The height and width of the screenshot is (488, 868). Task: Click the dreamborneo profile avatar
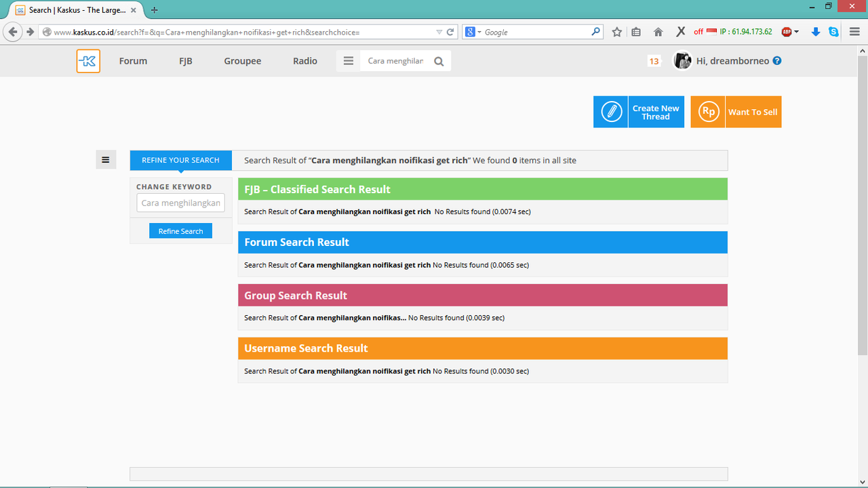[682, 60]
